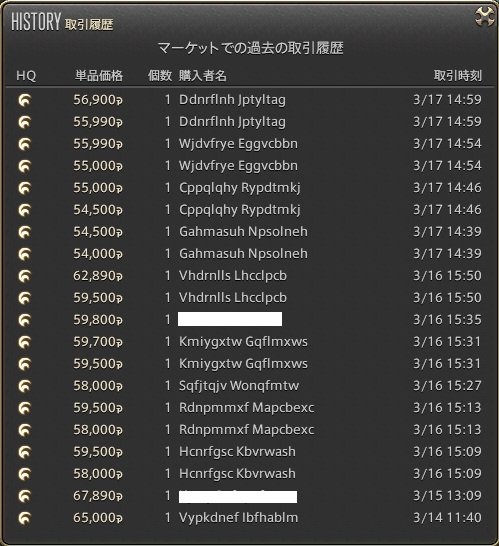Click the 56,900 price cell
The width and height of the screenshot is (499, 546).
[98, 100]
